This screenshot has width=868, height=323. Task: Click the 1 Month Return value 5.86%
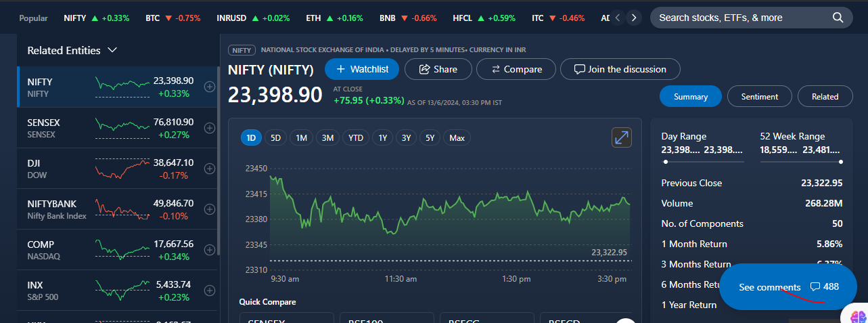(829, 244)
